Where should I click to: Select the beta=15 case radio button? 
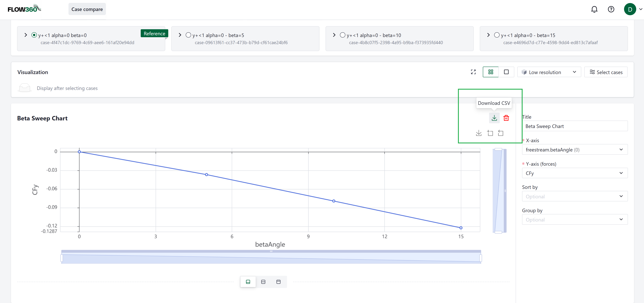497,35
